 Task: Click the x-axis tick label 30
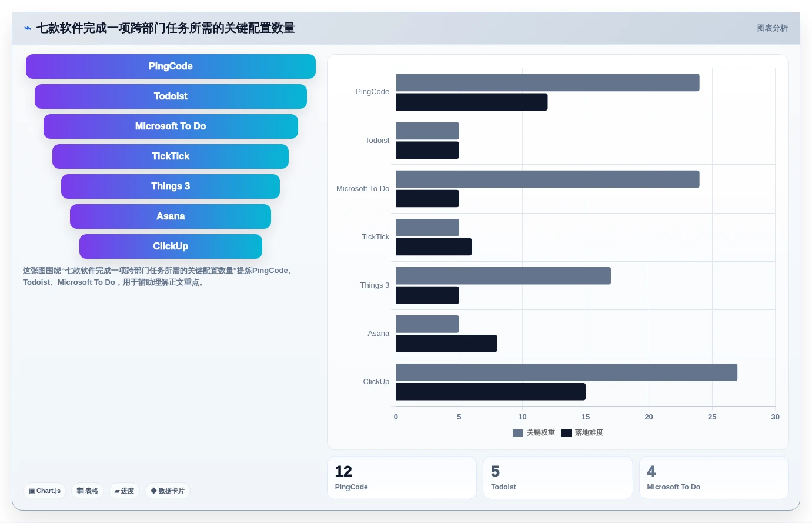pyautogui.click(x=775, y=417)
